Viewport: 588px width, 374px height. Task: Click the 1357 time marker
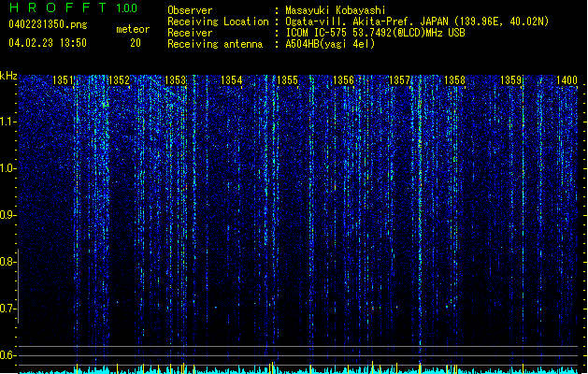[x=400, y=80]
